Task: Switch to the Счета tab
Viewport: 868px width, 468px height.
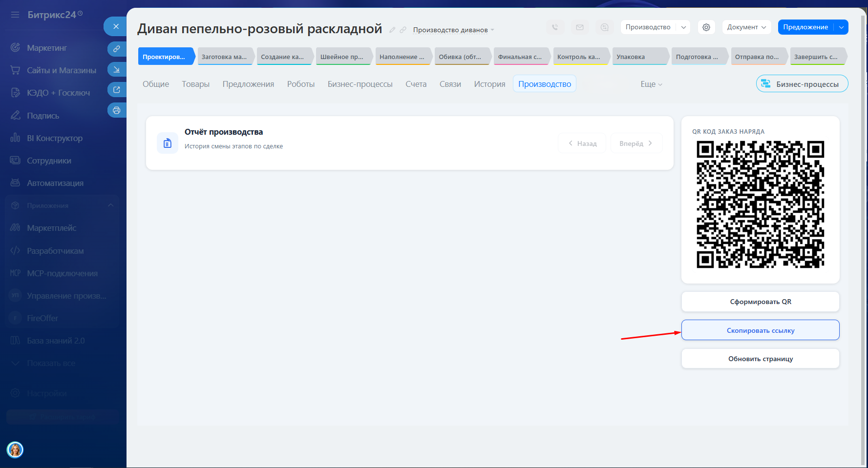Action: [x=416, y=84]
